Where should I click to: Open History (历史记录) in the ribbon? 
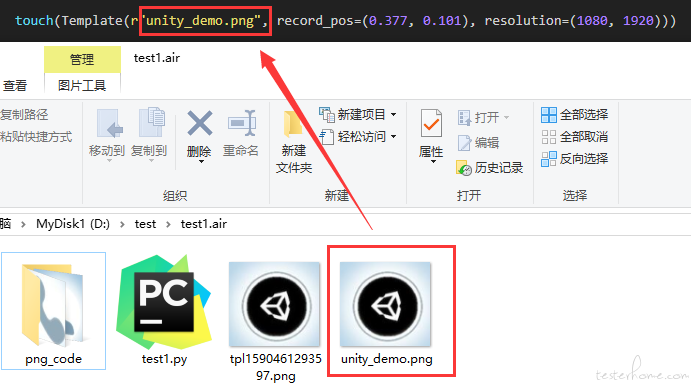489,167
